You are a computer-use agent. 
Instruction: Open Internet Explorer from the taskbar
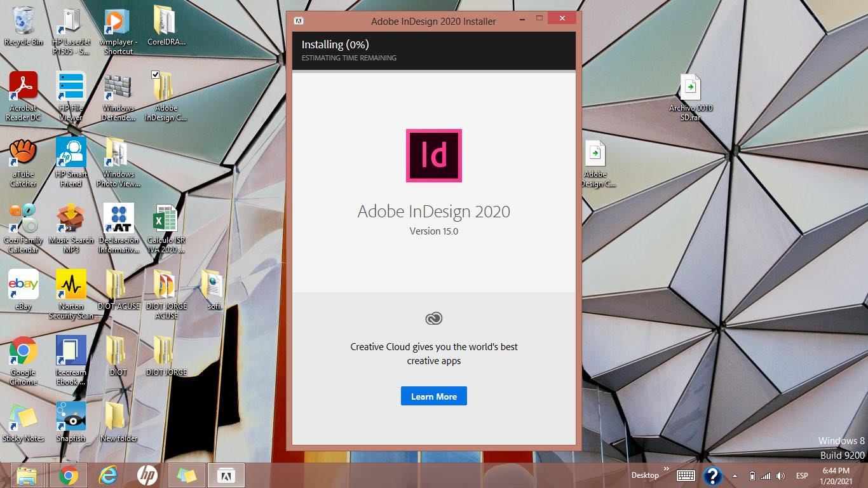[108, 475]
